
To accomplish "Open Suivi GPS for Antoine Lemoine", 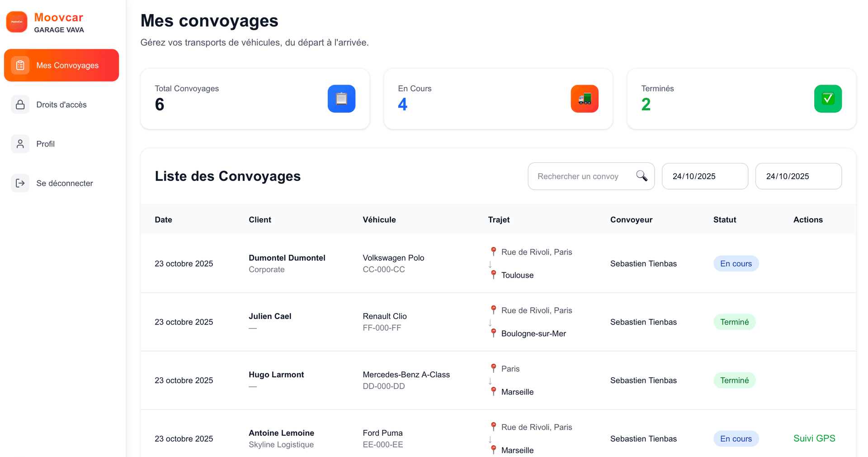I will (814, 438).
